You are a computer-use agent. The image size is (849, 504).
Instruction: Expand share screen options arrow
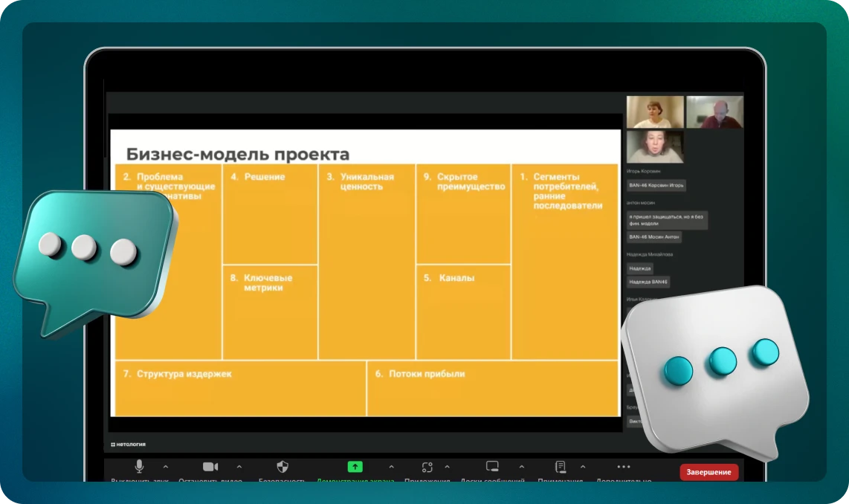pyautogui.click(x=391, y=467)
